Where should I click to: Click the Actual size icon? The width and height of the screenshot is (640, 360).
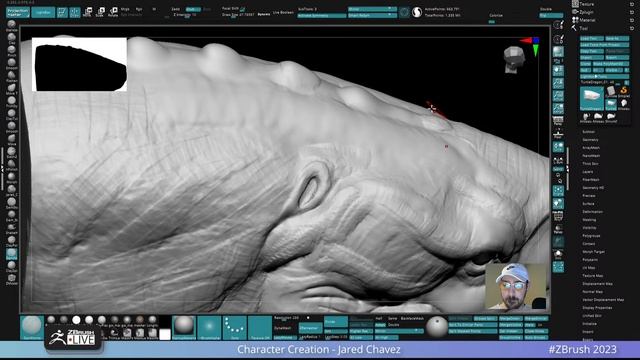click(558, 96)
